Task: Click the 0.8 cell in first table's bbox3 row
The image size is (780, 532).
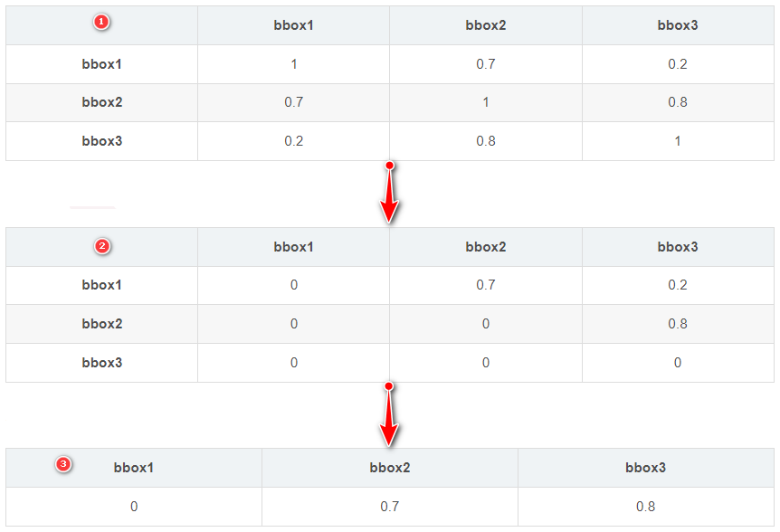Action: click(x=486, y=141)
